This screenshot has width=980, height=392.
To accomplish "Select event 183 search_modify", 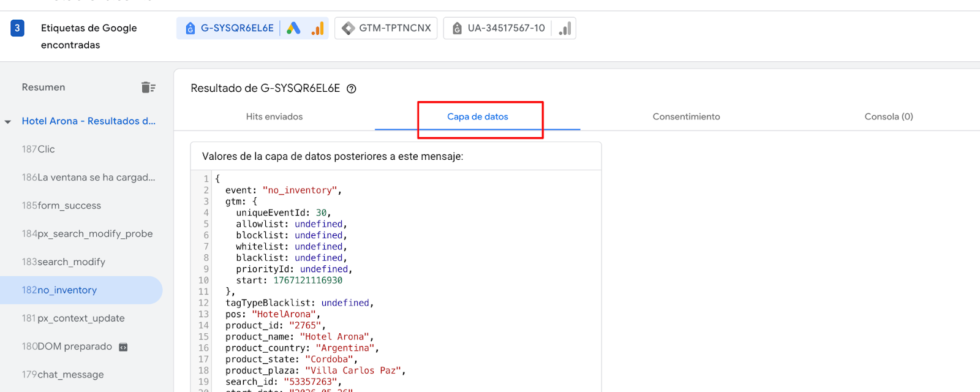I will tap(64, 262).
